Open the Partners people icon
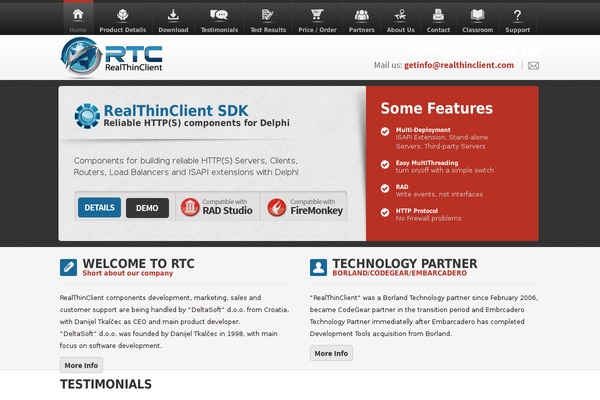This screenshot has height=400, width=600. click(362, 15)
